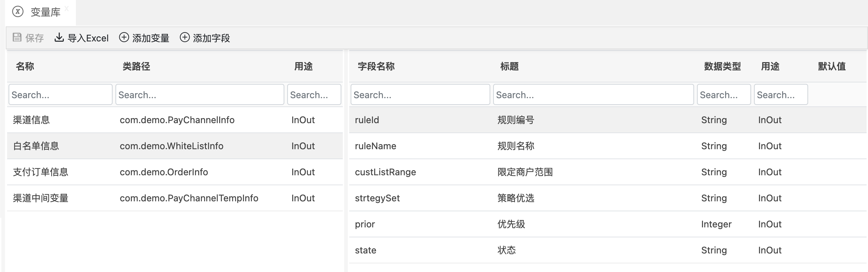Click Integer data type of prior
This screenshot has width=868, height=272.
click(716, 224)
